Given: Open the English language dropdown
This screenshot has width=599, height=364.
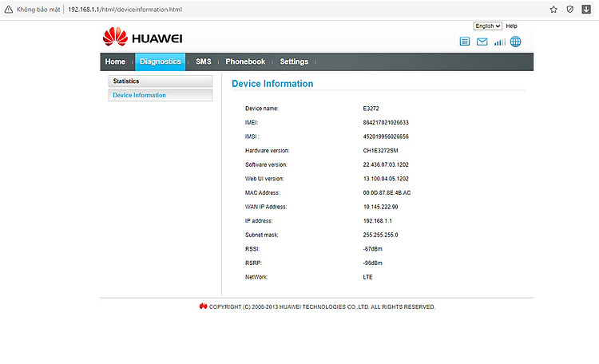Looking at the screenshot, I should pos(487,26).
